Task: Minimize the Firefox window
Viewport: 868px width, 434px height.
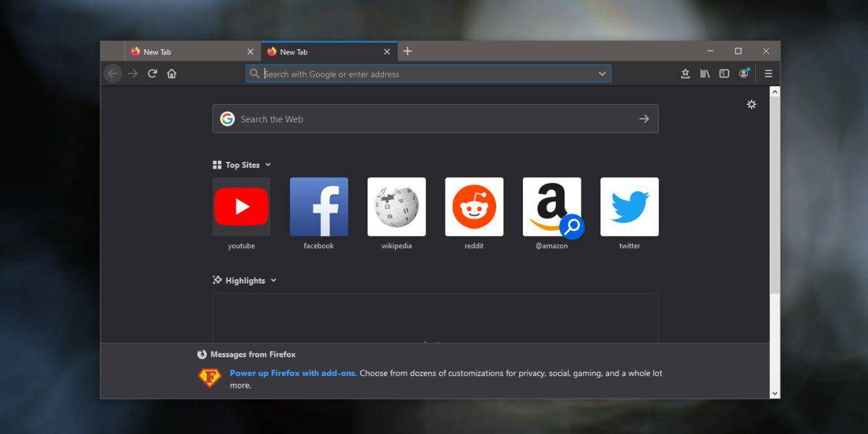Action: click(710, 51)
